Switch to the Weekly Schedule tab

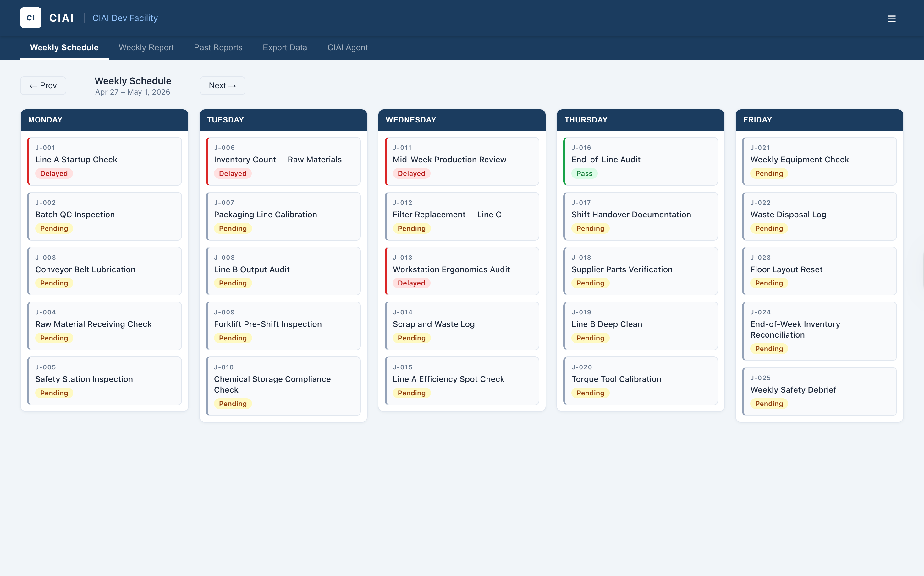click(64, 48)
